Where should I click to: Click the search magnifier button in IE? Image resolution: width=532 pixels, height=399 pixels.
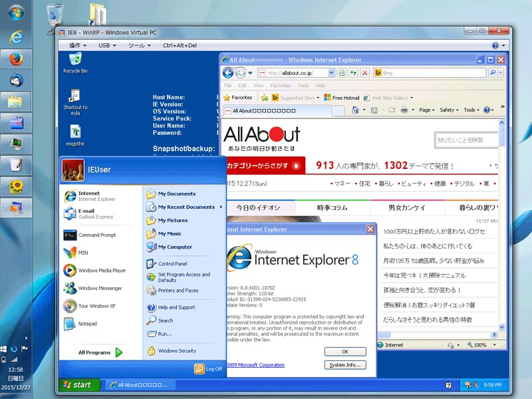pyautogui.click(x=493, y=72)
